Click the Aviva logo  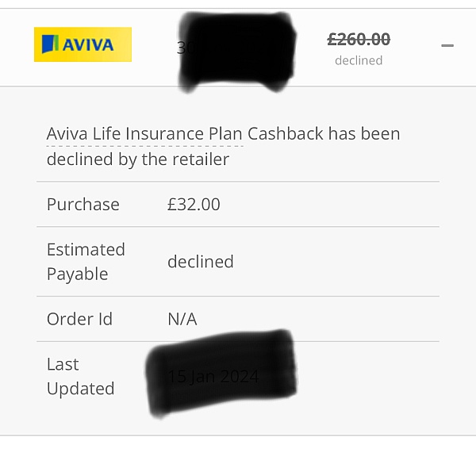(83, 44)
